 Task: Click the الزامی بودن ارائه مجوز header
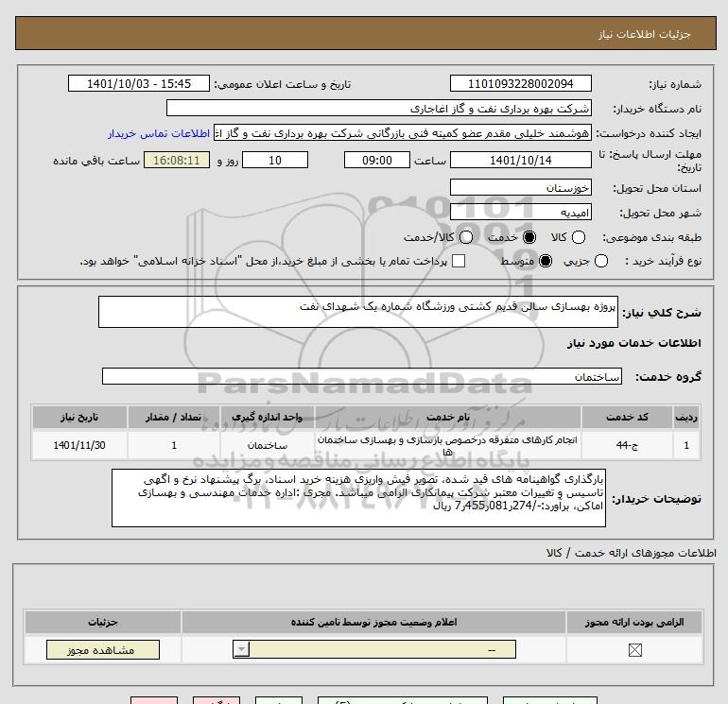point(634,622)
